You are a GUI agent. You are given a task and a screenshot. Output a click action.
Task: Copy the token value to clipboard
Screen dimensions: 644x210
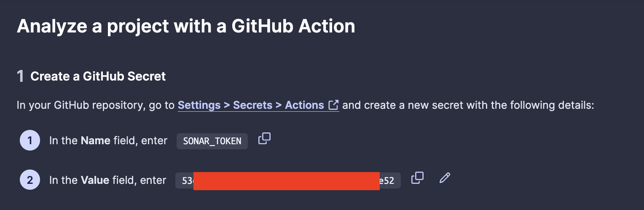pos(417,178)
